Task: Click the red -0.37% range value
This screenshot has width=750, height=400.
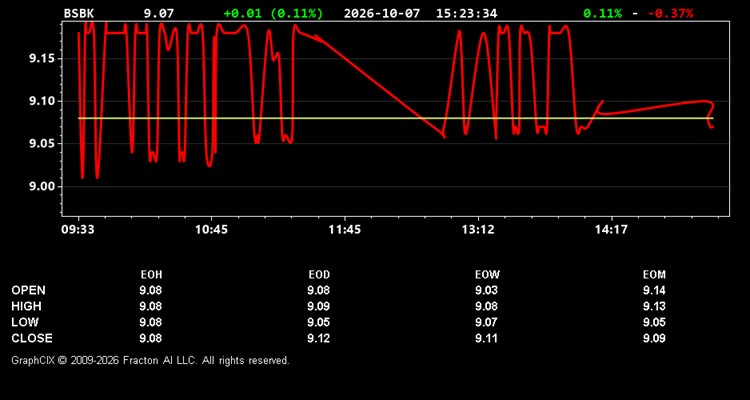Action: coord(671,13)
